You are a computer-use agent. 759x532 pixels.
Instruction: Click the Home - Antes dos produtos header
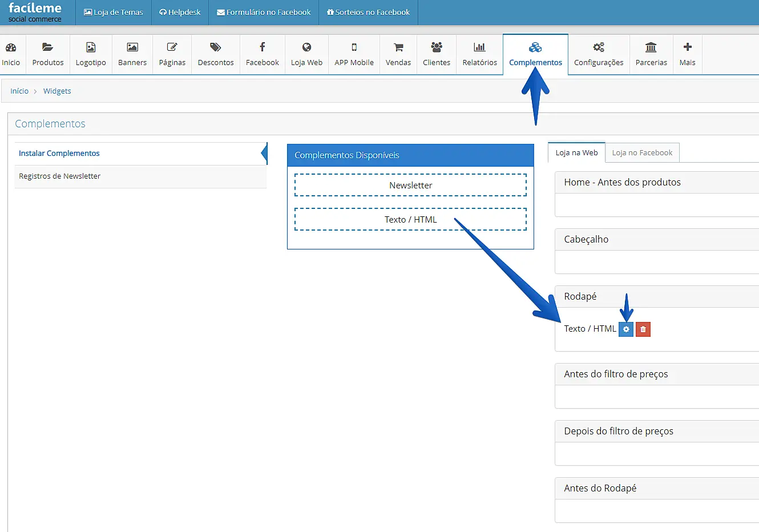pos(622,183)
